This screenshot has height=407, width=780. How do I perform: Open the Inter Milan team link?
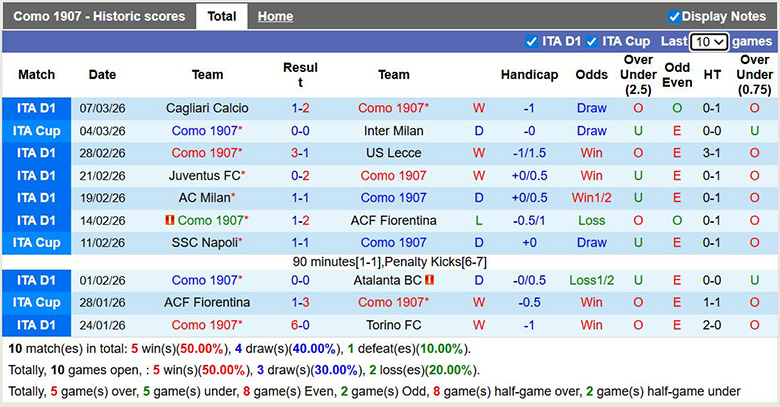(393, 131)
